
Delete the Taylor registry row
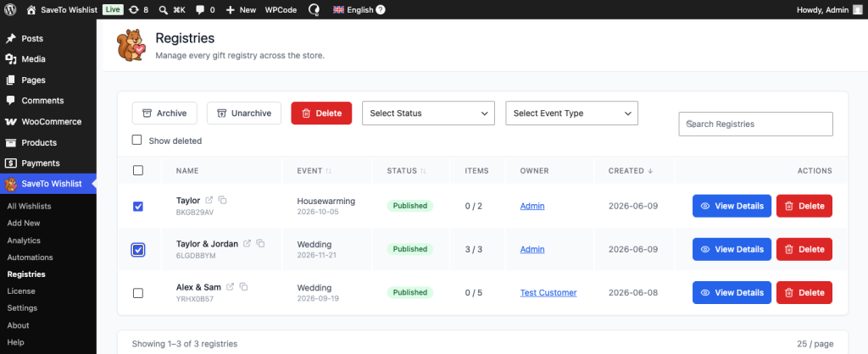[x=804, y=206]
